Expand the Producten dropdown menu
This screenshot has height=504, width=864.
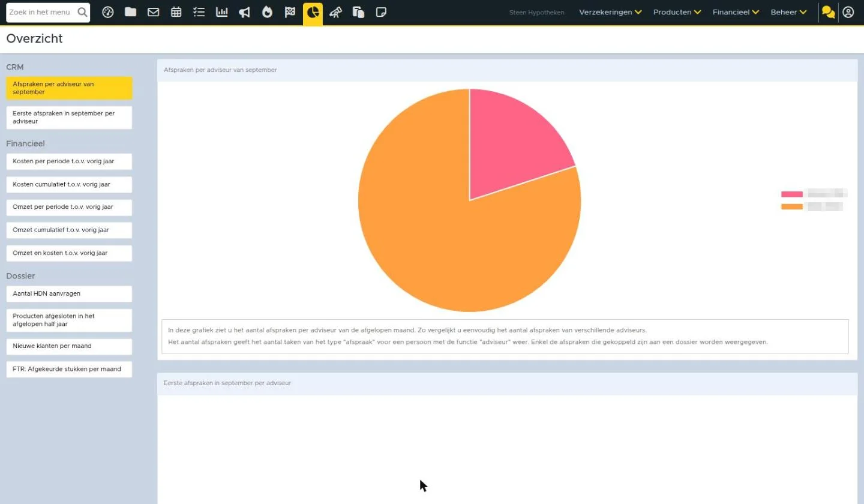(677, 12)
